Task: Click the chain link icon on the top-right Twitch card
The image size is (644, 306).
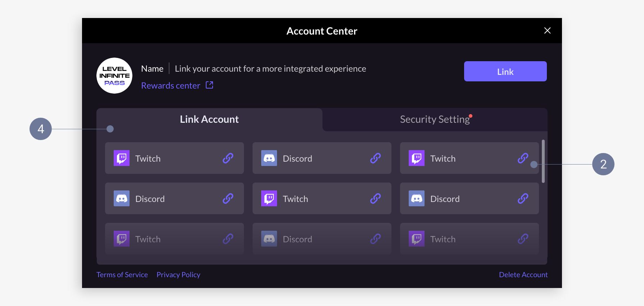Action: [x=523, y=158]
